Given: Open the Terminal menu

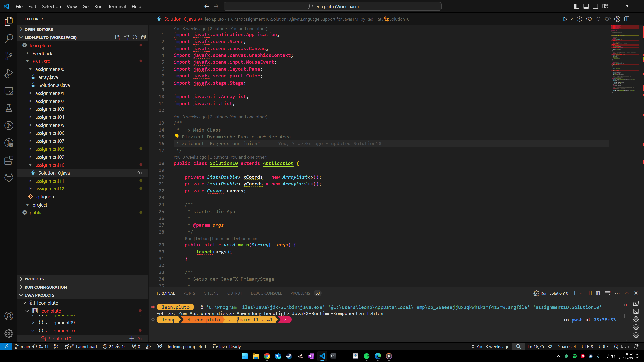Looking at the screenshot, I should point(117,6).
